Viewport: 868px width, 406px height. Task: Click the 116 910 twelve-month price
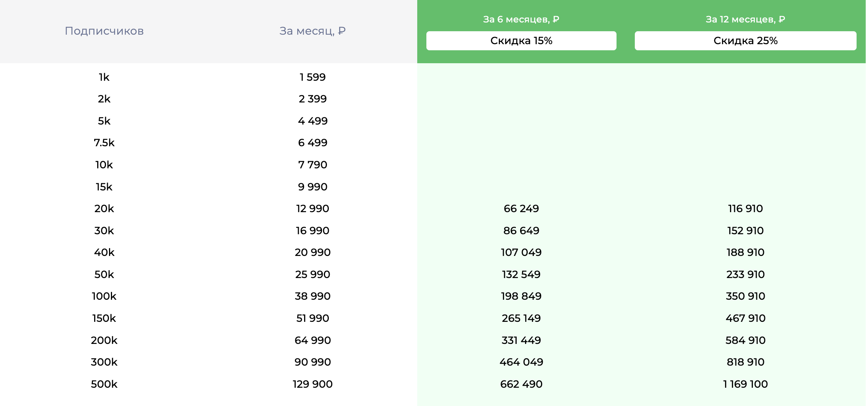pyautogui.click(x=745, y=209)
